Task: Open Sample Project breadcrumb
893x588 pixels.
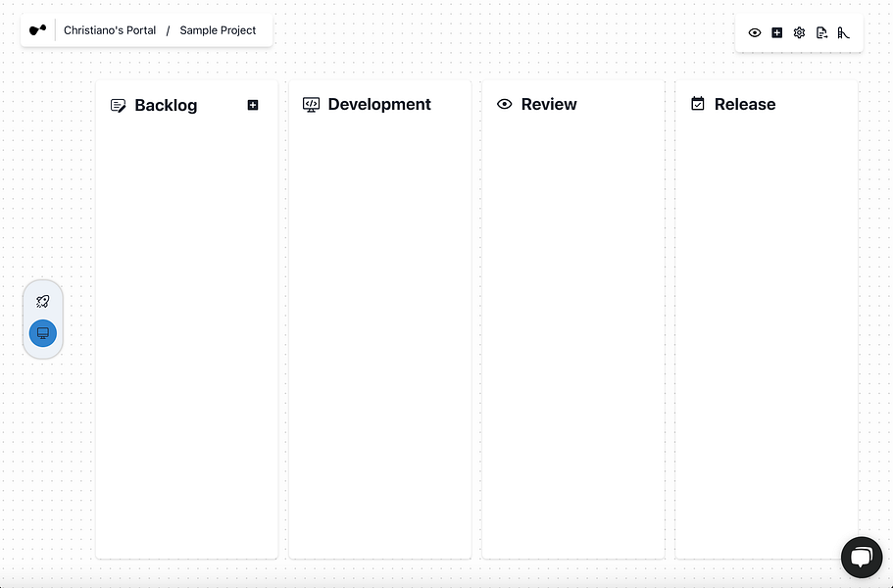Action: click(218, 30)
